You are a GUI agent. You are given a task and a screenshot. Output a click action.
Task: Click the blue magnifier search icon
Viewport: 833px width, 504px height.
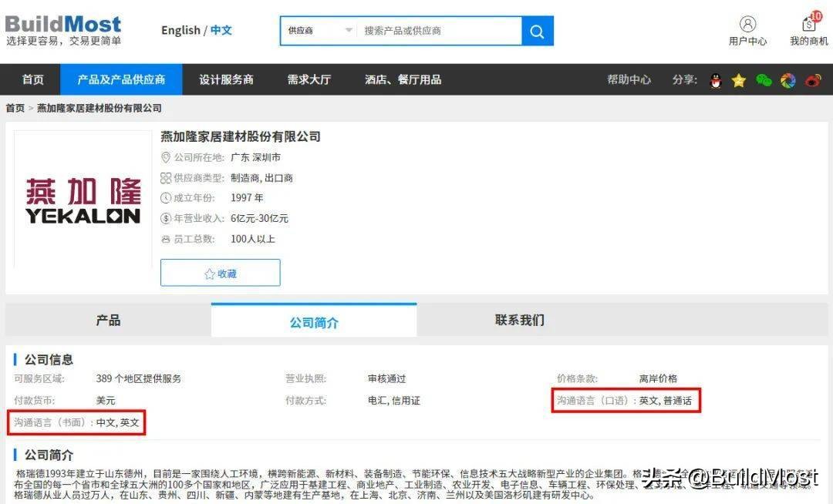537,31
